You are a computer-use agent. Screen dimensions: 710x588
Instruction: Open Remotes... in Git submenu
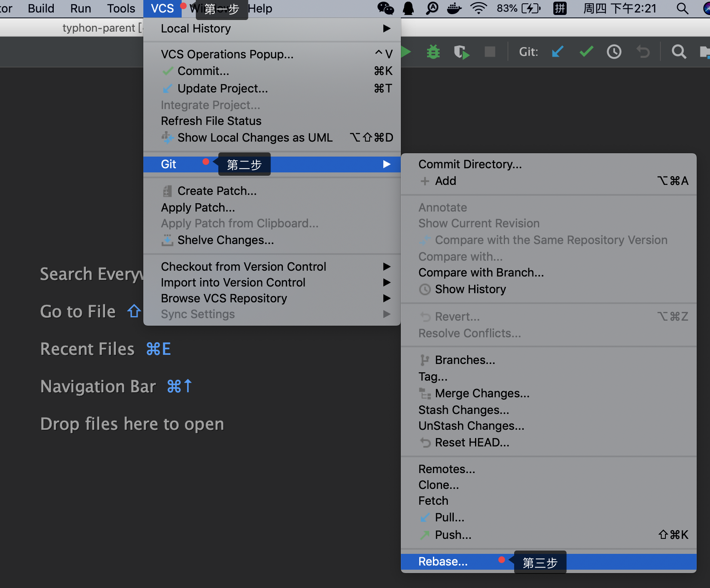549,469
